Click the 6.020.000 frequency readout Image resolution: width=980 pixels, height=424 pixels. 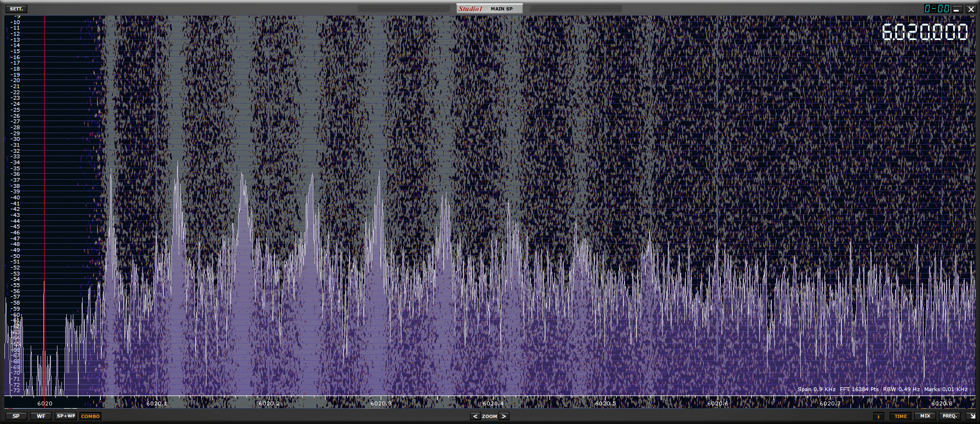point(925,32)
